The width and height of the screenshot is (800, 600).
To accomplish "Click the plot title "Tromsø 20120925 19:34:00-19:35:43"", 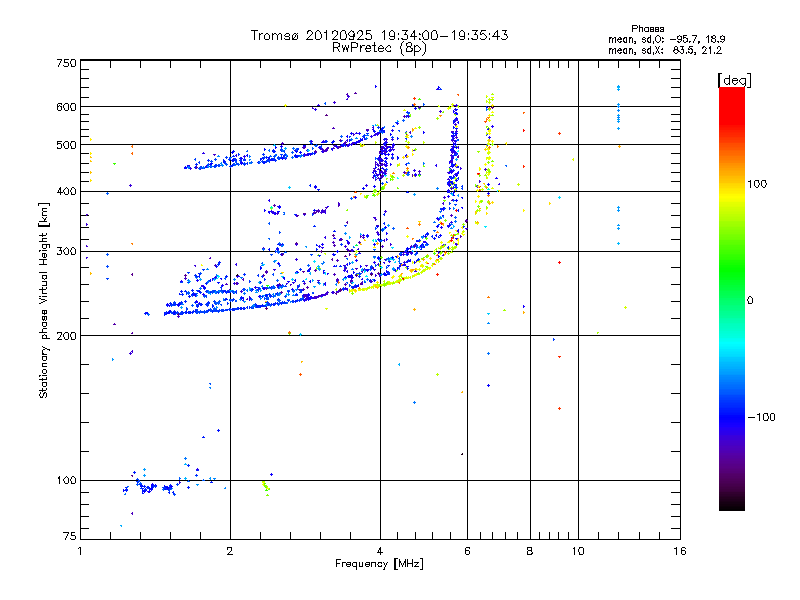I will (x=379, y=35).
